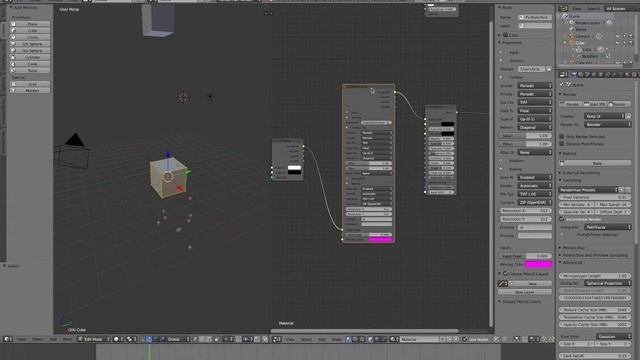Viewport: 640px width, 360px height.
Task: Click the Plane mesh icon
Action: [13, 24]
